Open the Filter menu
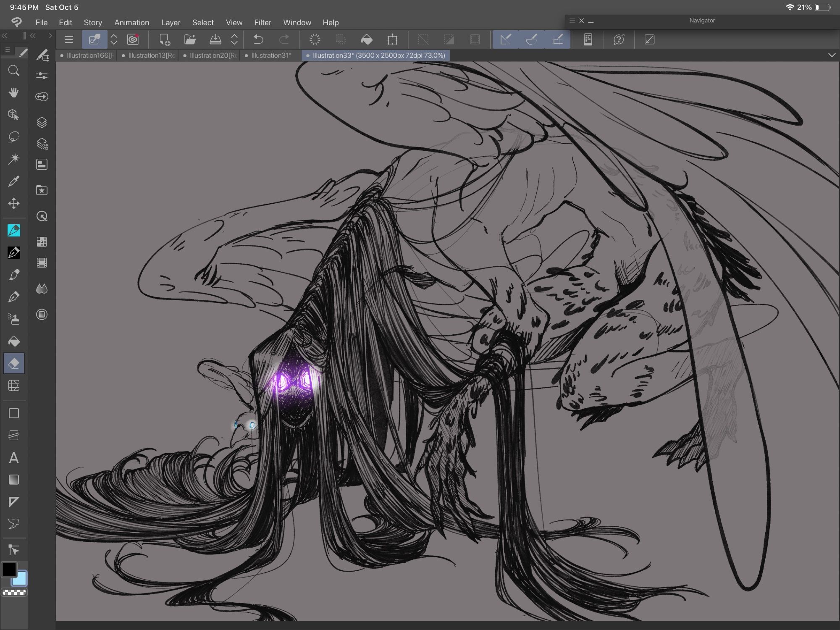Screen dimensions: 840x630 pos(262,22)
